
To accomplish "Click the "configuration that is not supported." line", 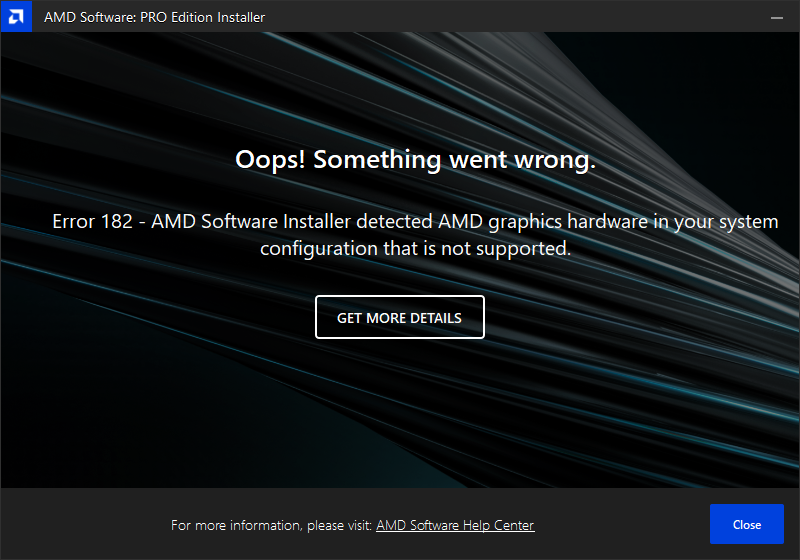I will click(x=415, y=249).
